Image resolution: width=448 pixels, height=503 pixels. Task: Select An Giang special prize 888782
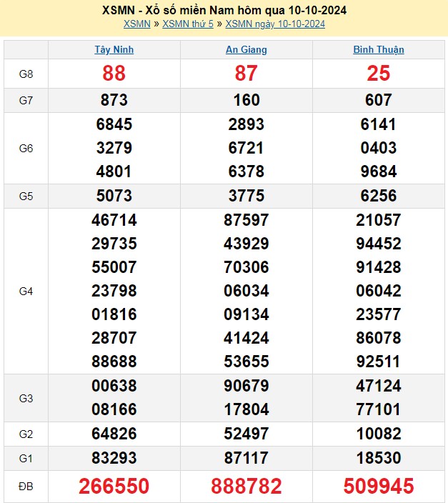[246, 487]
